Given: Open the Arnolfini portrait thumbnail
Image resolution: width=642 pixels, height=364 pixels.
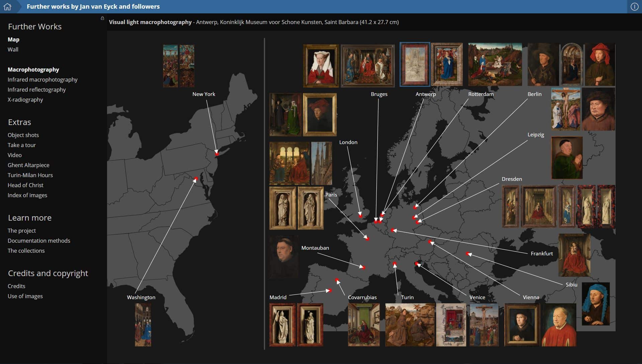Looking at the screenshot, I should (x=285, y=115).
